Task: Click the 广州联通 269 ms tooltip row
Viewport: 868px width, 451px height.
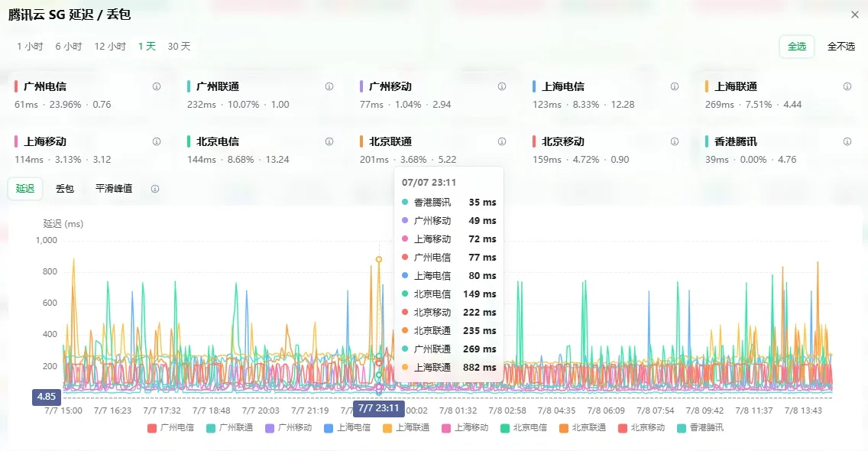Action: pyautogui.click(x=449, y=349)
